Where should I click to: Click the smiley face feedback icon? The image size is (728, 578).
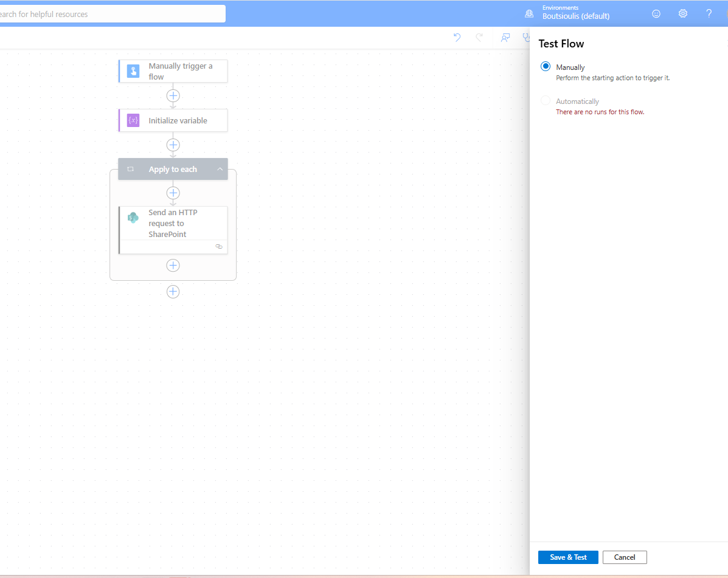(656, 13)
